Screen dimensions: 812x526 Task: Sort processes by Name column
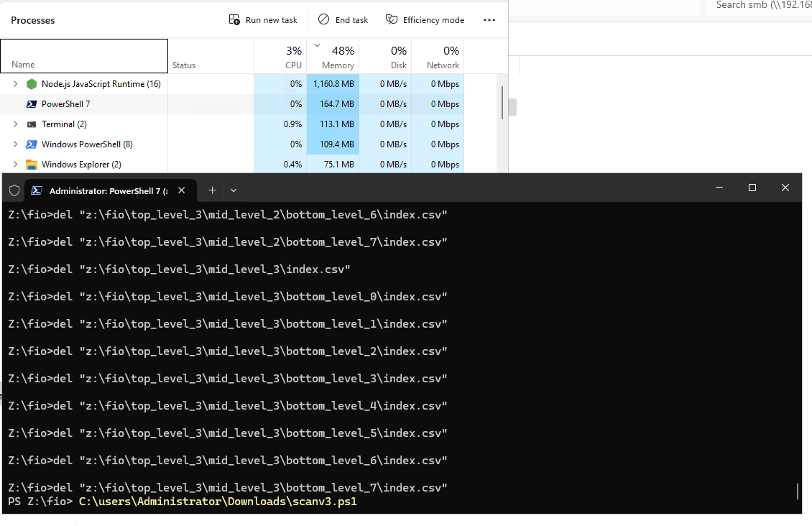click(84, 56)
